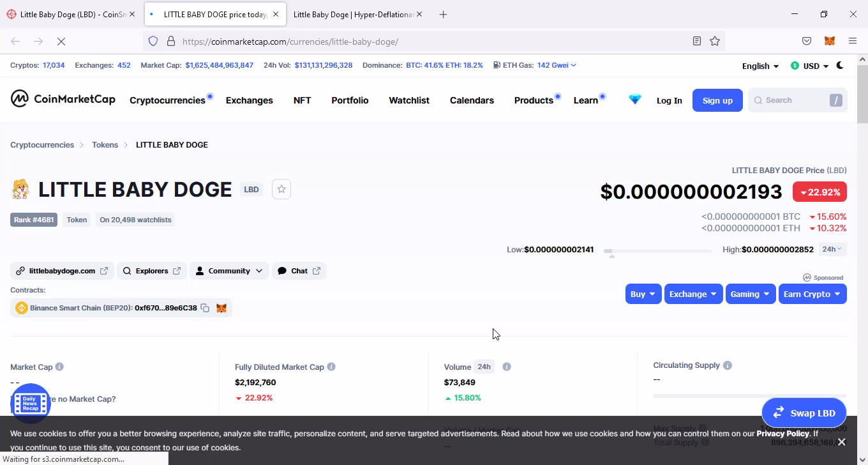
Task: Bookmark this page with star icon
Action: coord(715,42)
